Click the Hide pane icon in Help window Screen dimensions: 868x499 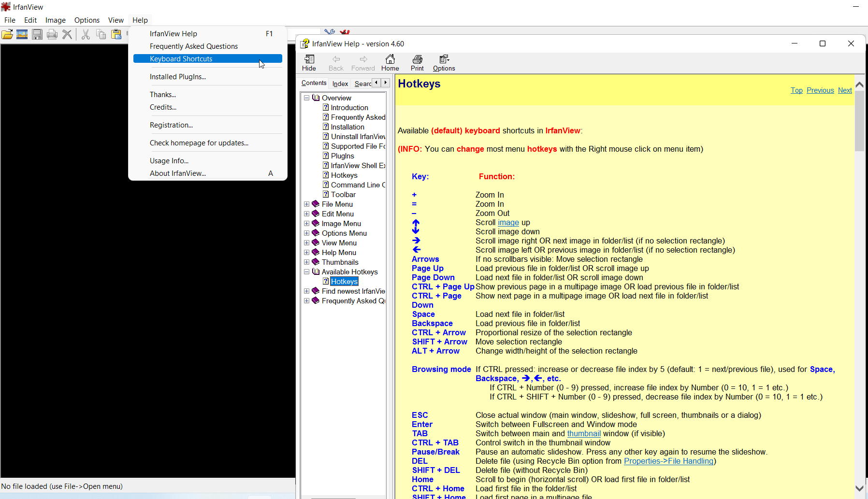[x=309, y=59]
